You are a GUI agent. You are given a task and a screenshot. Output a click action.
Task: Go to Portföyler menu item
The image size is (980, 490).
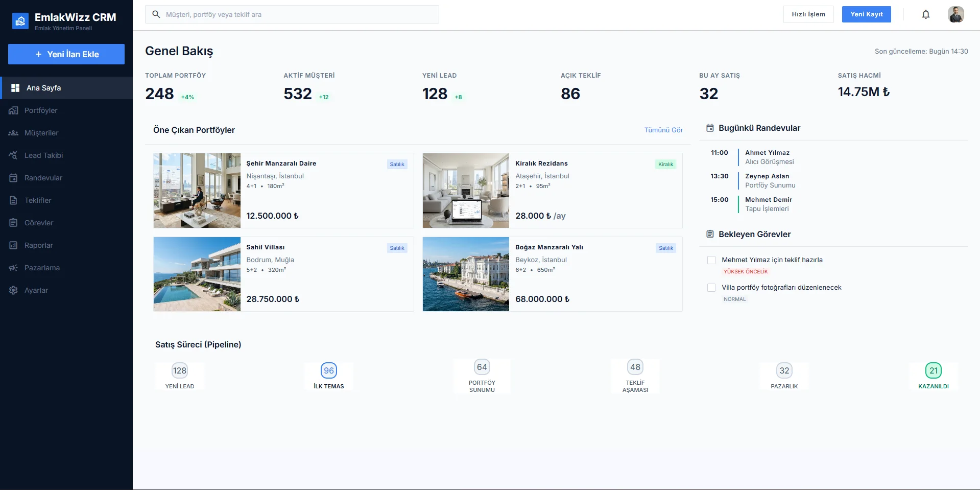tap(66, 110)
